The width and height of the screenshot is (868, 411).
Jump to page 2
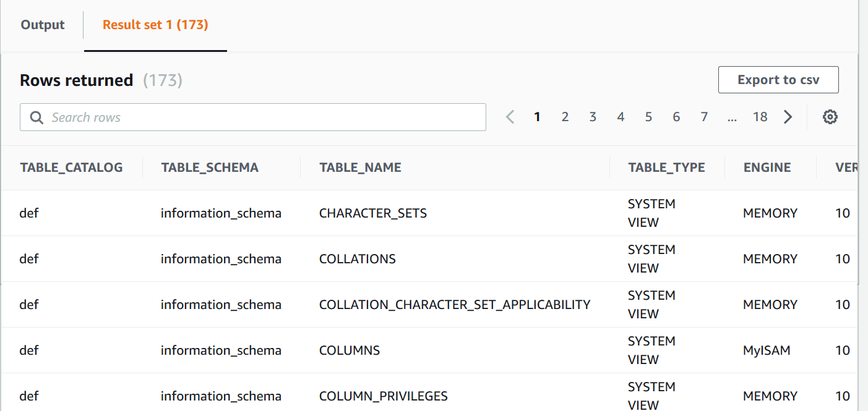565,117
